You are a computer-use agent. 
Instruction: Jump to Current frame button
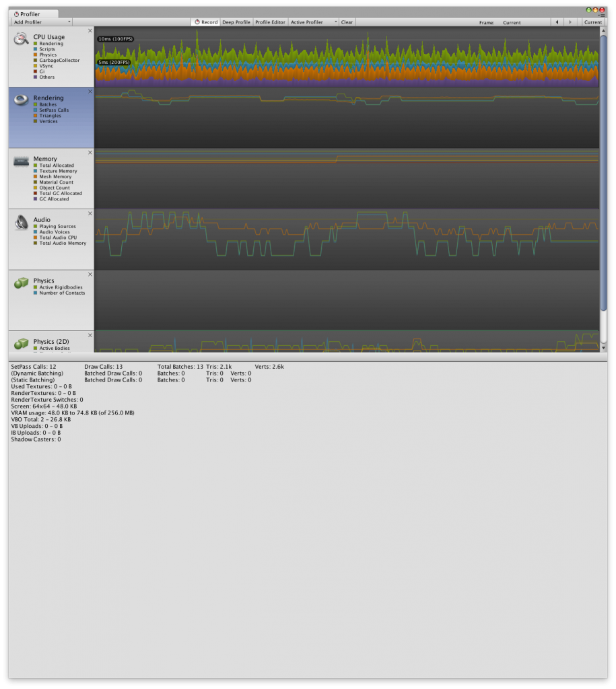592,22
